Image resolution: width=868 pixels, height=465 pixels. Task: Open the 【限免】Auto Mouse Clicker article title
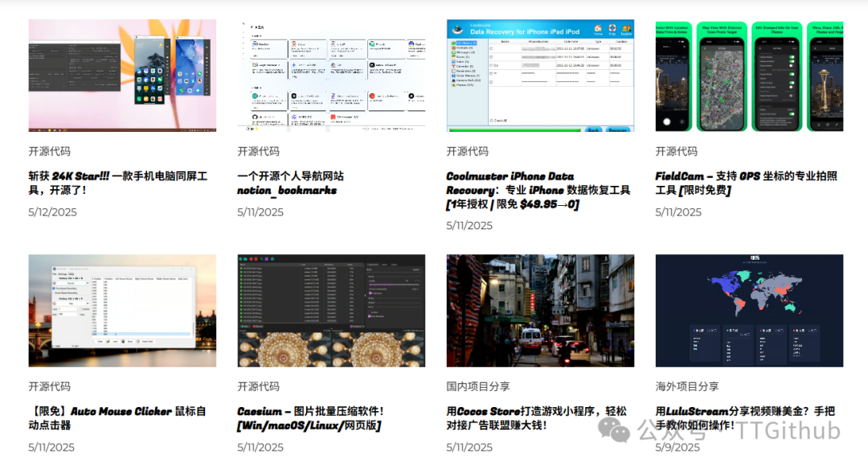point(117,418)
